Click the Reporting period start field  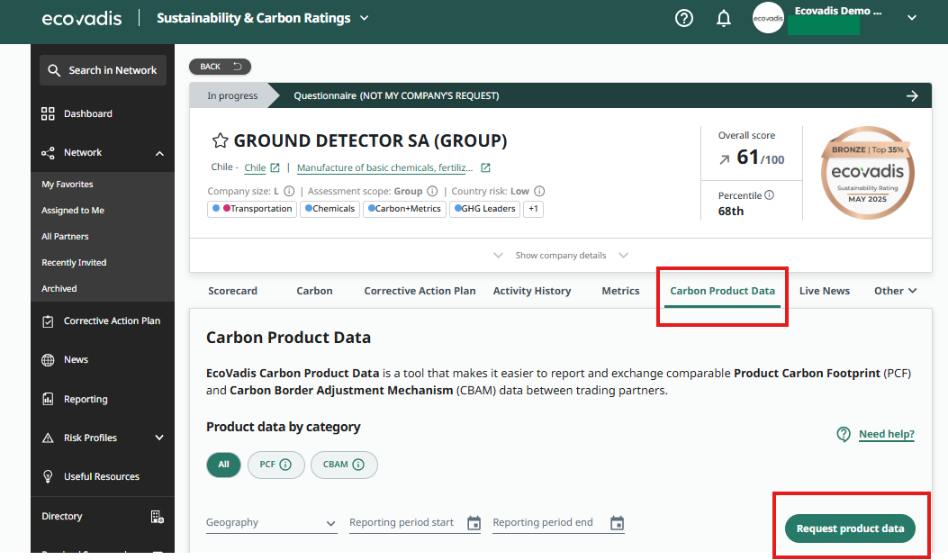point(415,522)
